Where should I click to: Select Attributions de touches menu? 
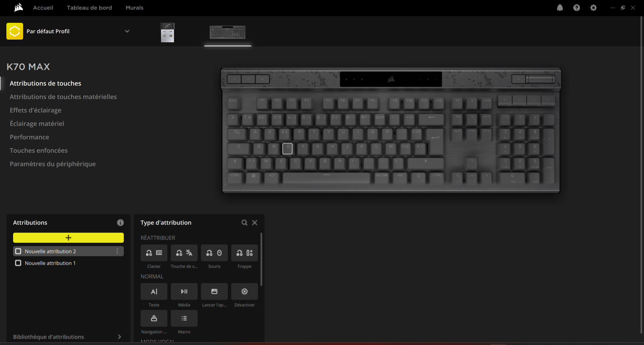[45, 83]
